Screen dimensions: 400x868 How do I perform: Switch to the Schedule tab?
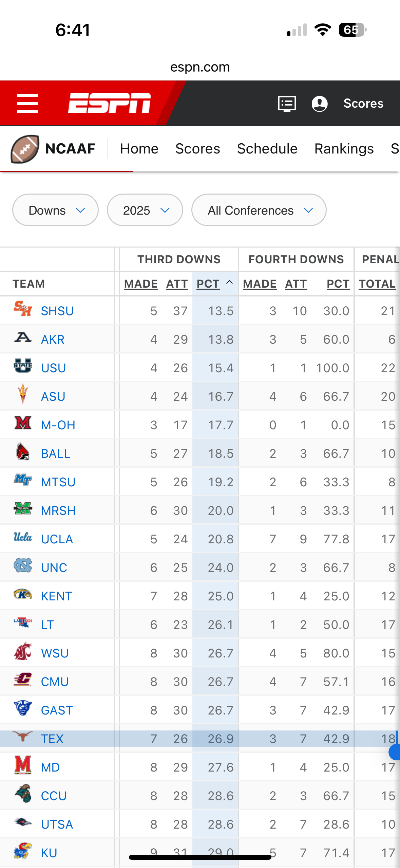click(x=267, y=149)
